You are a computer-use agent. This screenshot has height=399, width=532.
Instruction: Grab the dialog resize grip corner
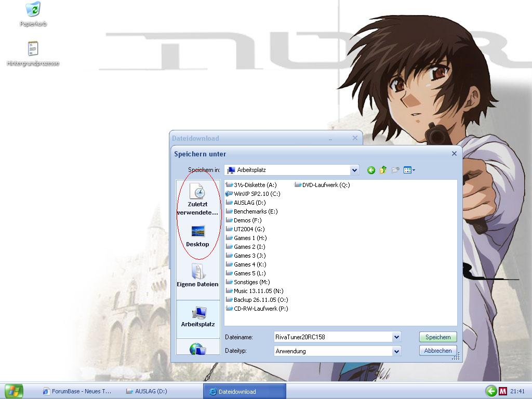pyautogui.click(x=456, y=356)
